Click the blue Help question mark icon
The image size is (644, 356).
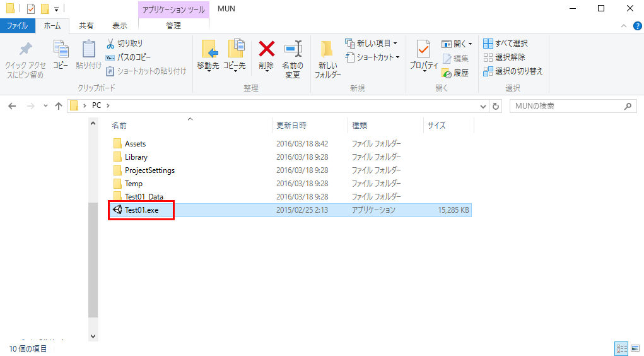pos(638,26)
